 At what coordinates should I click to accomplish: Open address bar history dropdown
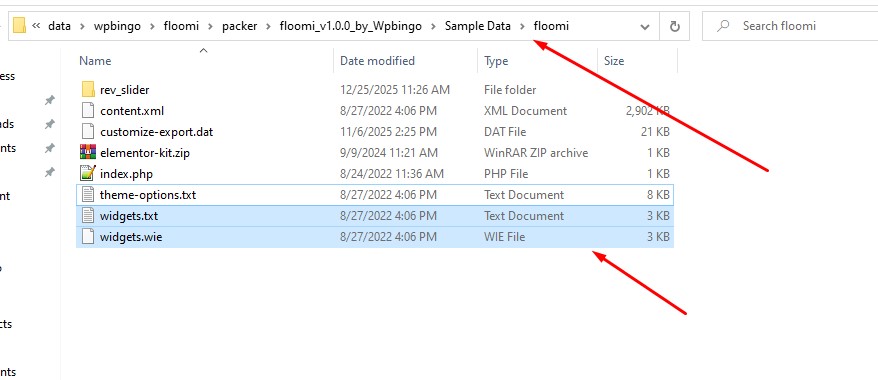[645, 26]
